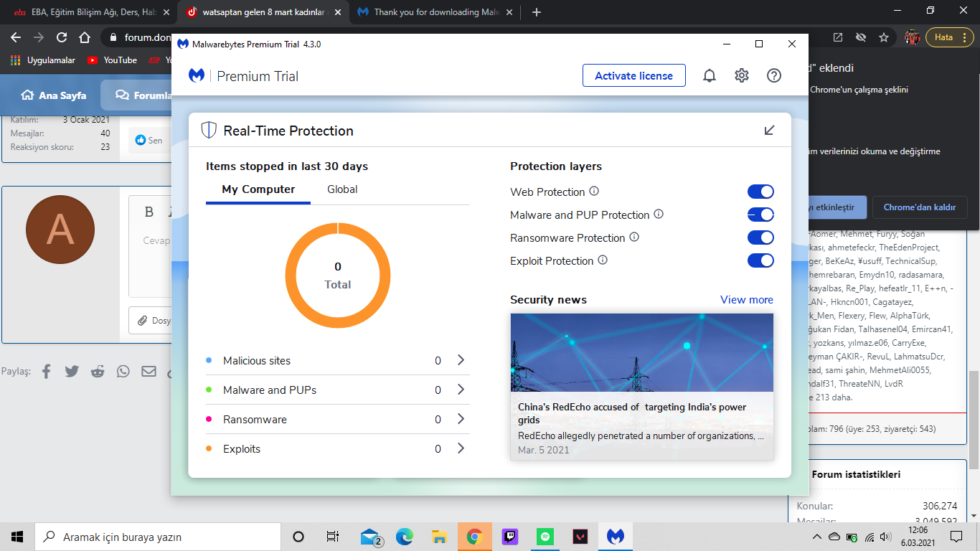
Task: Show info for Ransomware Protection
Action: 634,237
